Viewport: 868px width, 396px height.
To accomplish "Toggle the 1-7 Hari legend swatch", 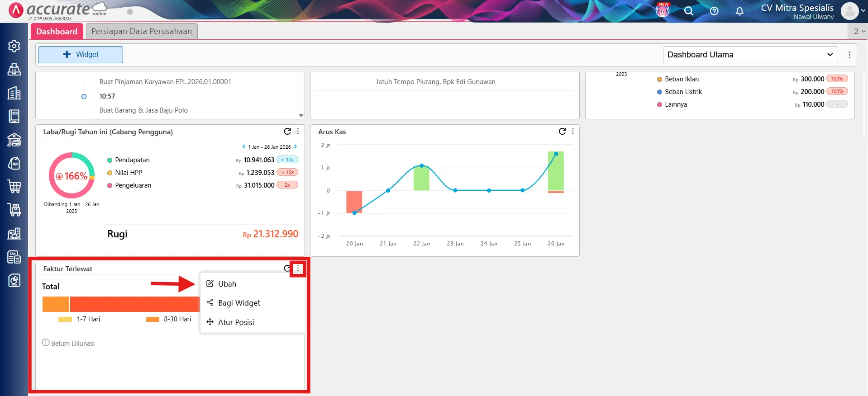I will tap(65, 319).
